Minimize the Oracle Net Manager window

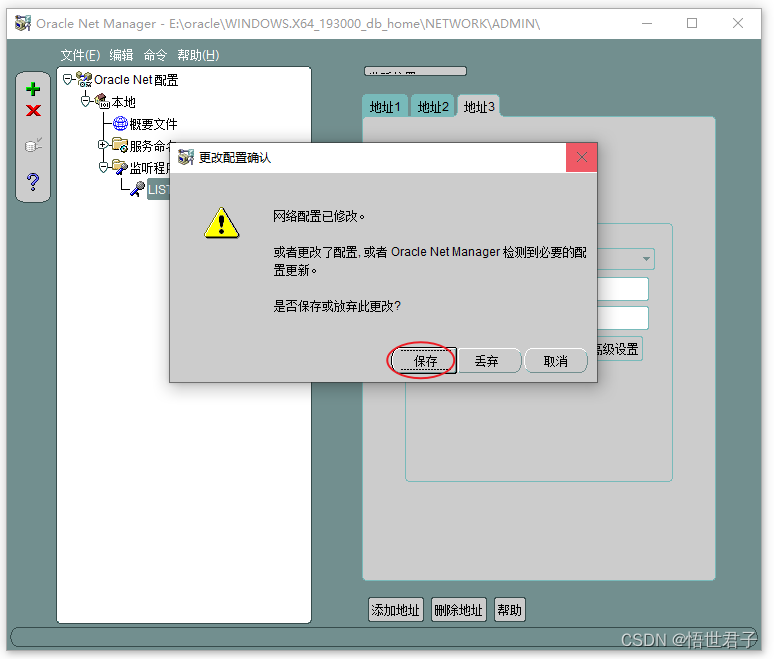coord(647,23)
